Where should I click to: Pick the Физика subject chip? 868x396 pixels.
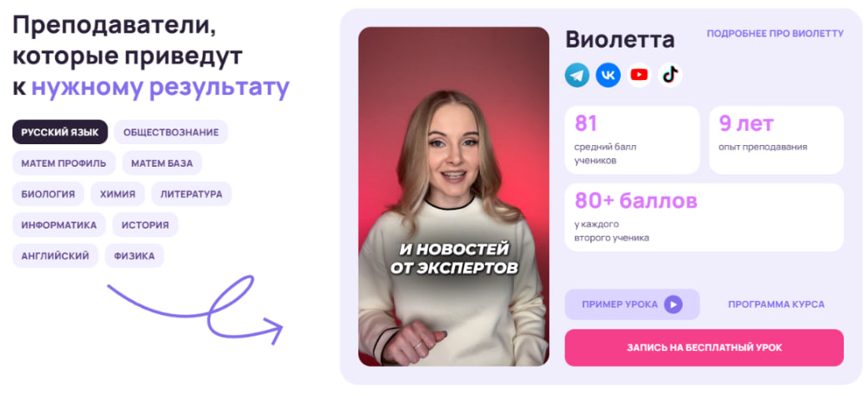[134, 256]
